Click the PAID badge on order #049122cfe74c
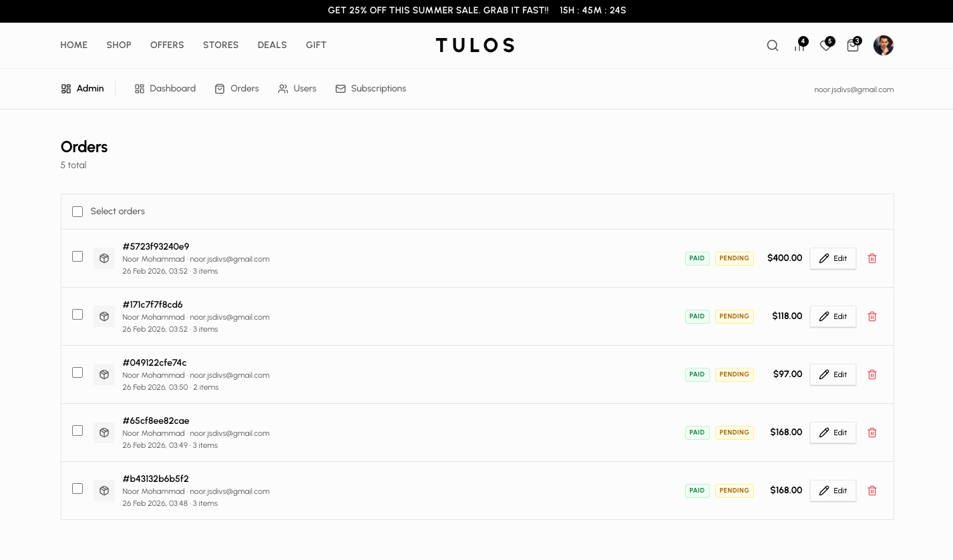953x560 pixels. [x=697, y=374]
